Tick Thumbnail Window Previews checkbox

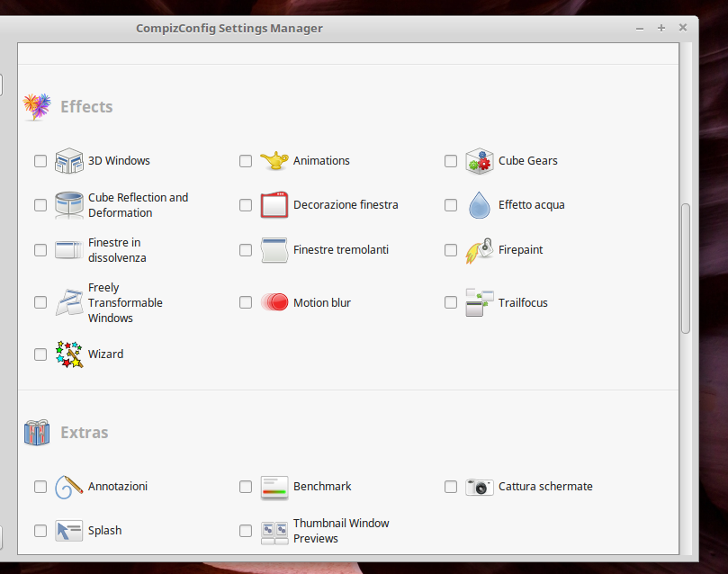pos(246,531)
